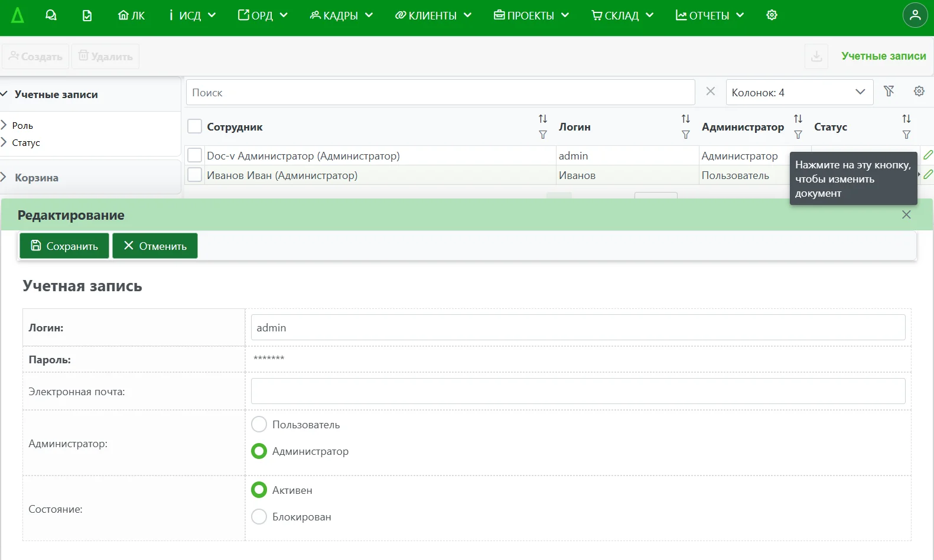Filter the Администратор column
This screenshot has height=560, width=934.
(x=798, y=135)
